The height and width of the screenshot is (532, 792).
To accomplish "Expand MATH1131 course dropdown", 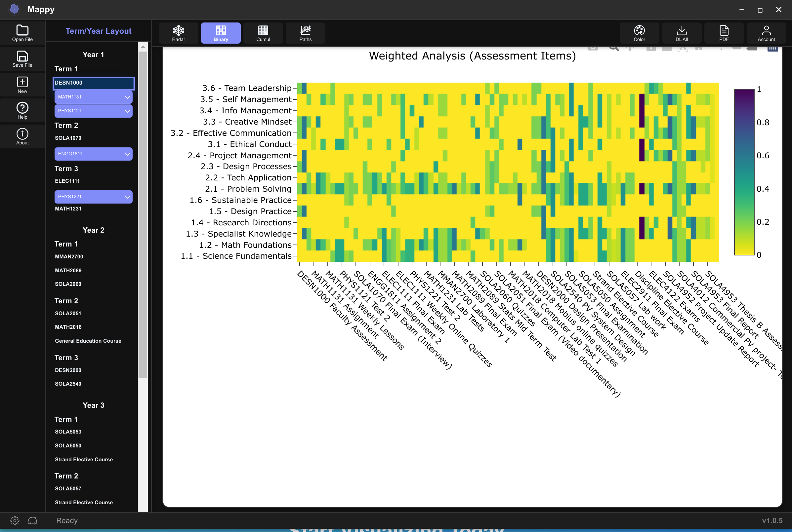I will [x=127, y=96].
